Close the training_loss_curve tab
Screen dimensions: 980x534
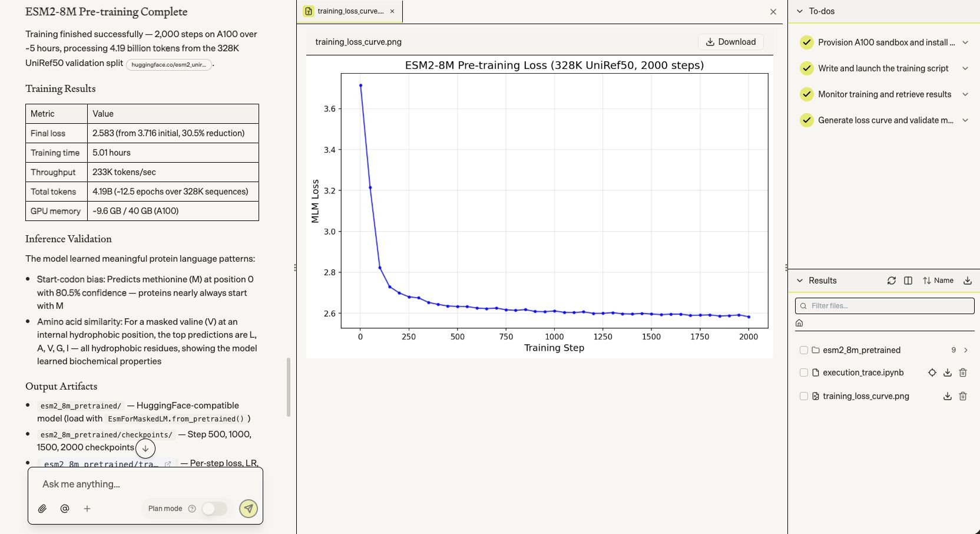click(392, 11)
